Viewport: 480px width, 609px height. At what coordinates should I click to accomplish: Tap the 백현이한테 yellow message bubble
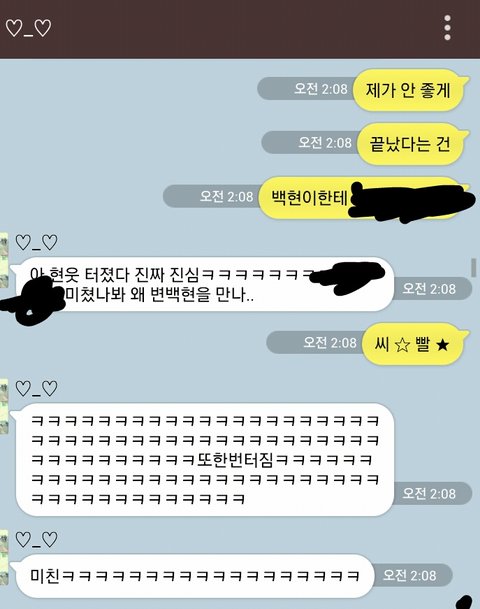coord(363,198)
